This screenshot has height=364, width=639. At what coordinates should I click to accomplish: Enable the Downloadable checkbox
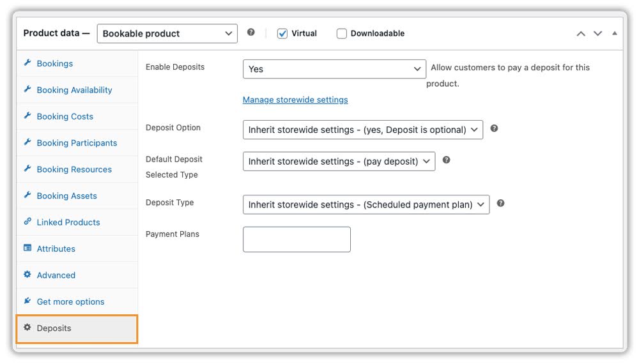click(x=342, y=33)
